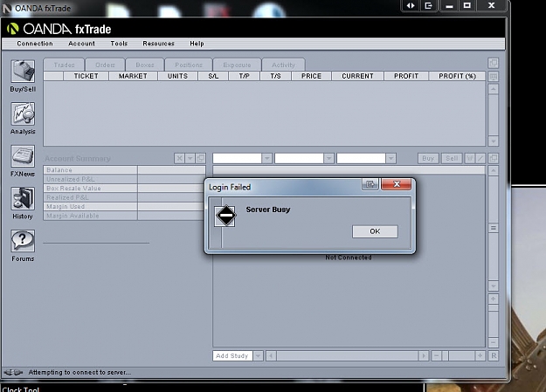Click the X icon in Account Summary header
This screenshot has height=392, width=546.
[x=179, y=158]
